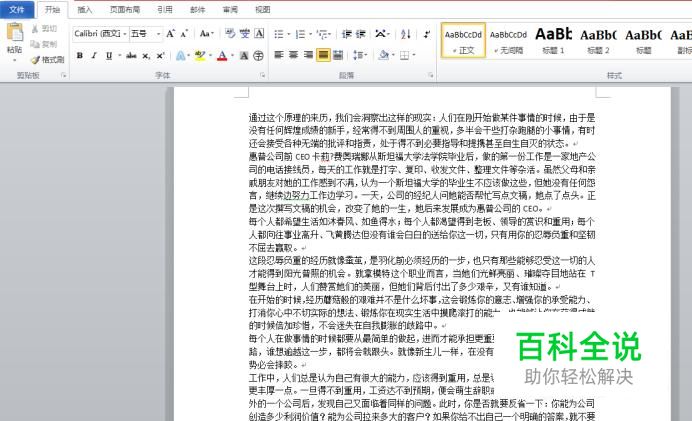Click the Distributed alignment icon
This screenshot has width=692, height=421.
pos(338,55)
